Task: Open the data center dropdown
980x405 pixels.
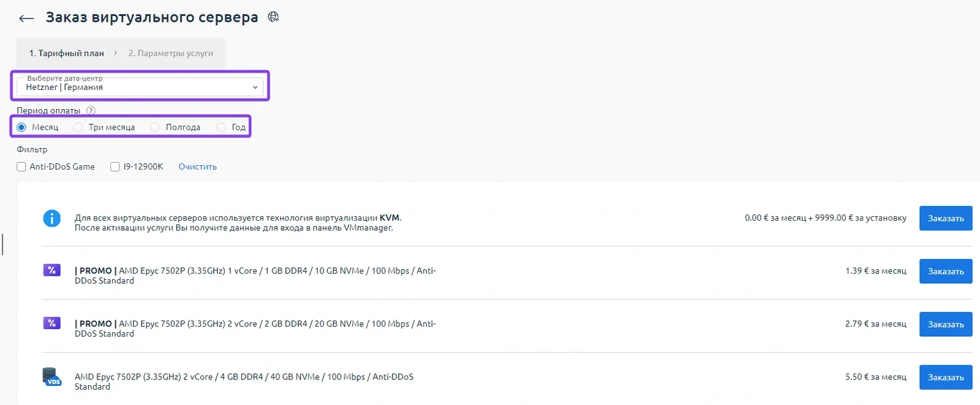Action: click(140, 87)
